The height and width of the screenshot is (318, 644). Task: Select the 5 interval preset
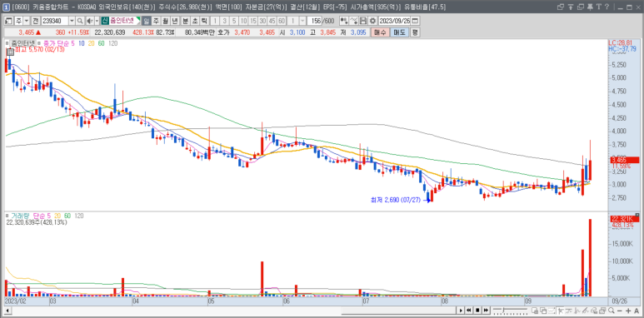point(234,21)
